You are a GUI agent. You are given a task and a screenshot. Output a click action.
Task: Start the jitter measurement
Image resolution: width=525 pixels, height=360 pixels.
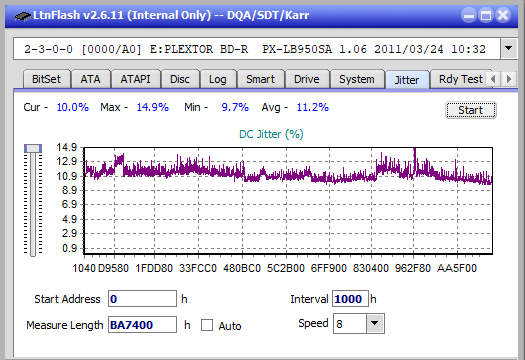click(x=471, y=110)
